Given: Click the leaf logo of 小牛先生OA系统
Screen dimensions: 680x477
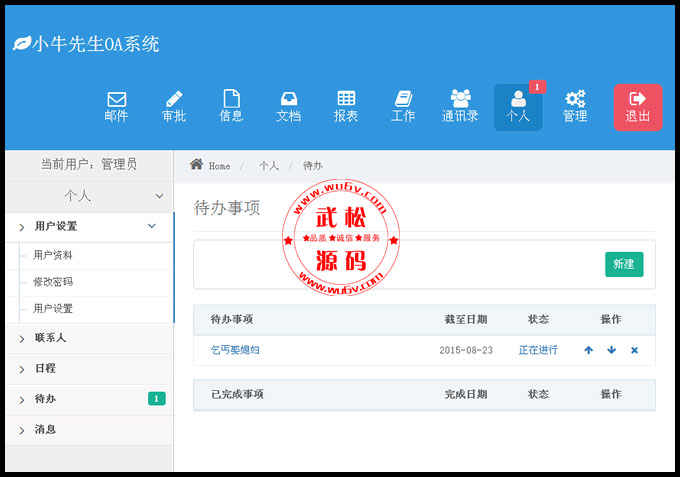Looking at the screenshot, I should coord(22,43).
